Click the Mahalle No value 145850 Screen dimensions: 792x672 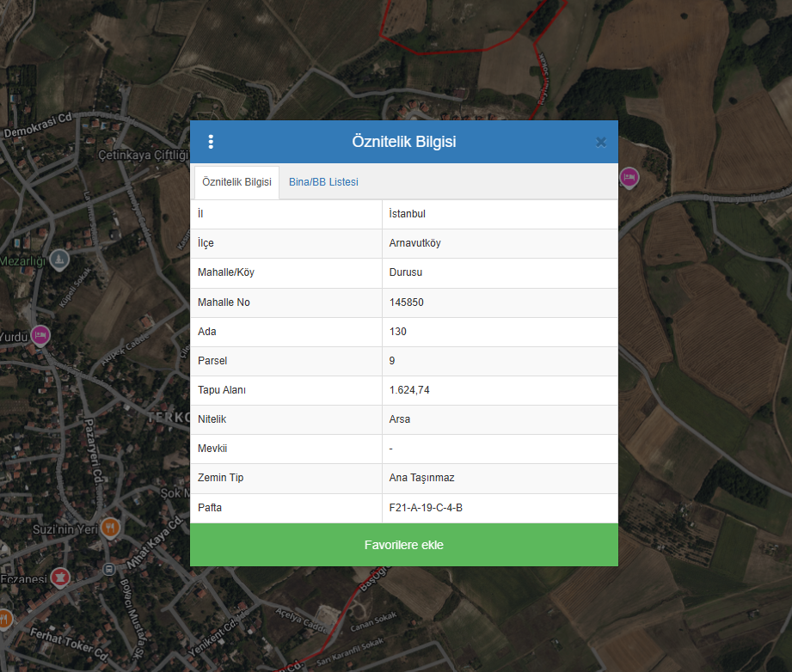coord(406,302)
